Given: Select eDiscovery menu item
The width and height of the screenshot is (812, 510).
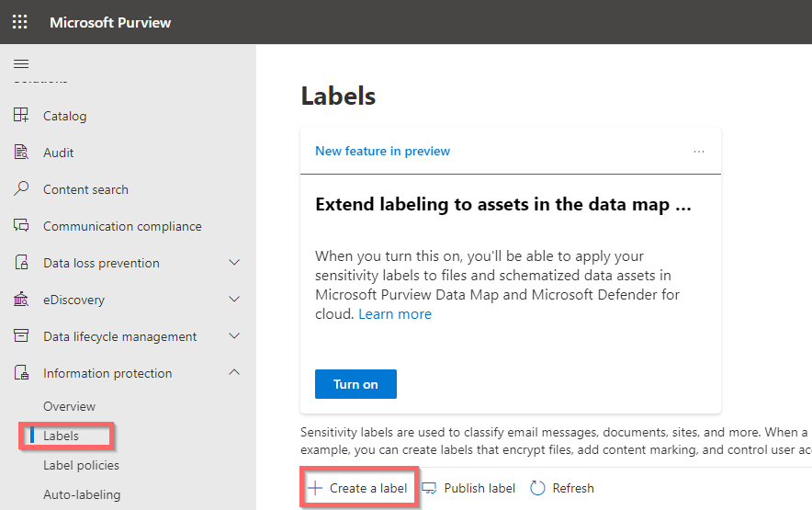Looking at the screenshot, I should pyautogui.click(x=74, y=300).
